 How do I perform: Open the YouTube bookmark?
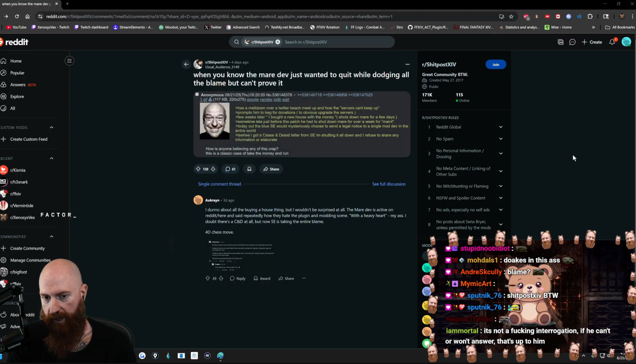coord(16,27)
